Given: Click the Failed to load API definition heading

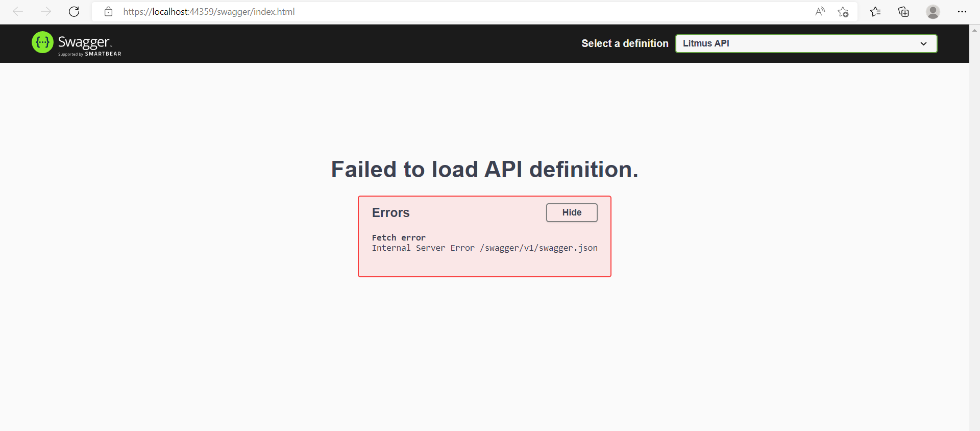Looking at the screenshot, I should 484,170.
